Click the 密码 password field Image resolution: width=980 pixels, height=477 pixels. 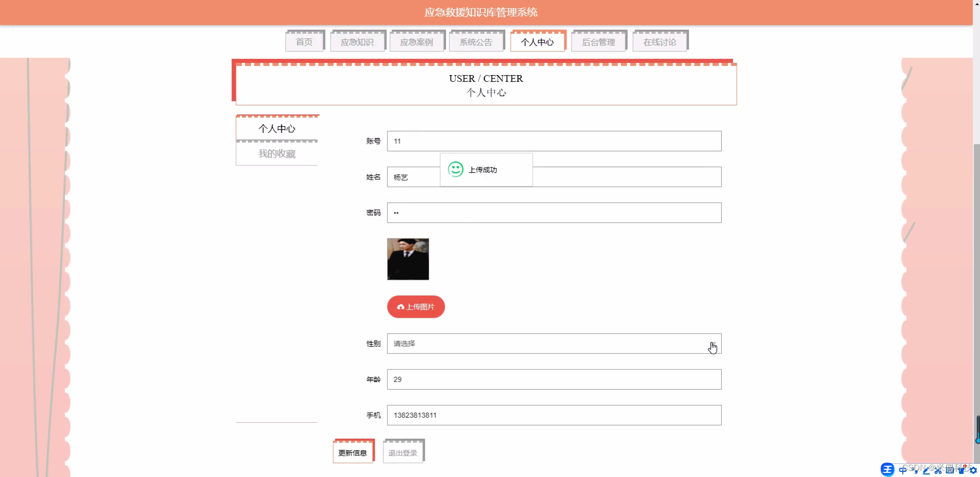pos(554,212)
